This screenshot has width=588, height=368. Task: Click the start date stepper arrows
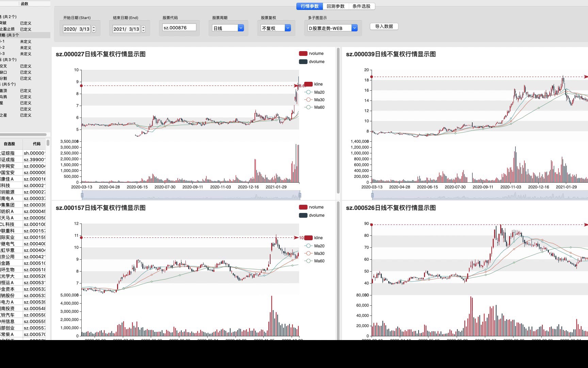pos(94,29)
